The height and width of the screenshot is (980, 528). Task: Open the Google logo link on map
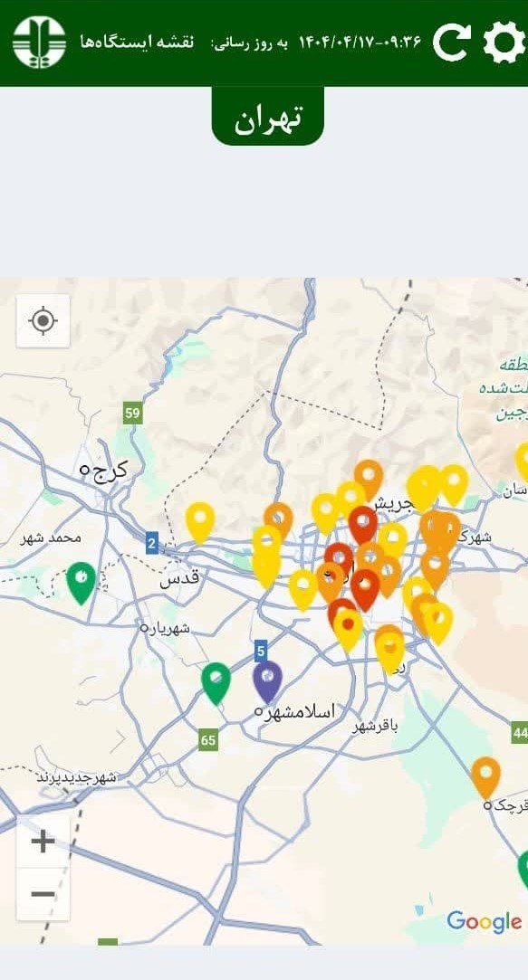click(485, 922)
